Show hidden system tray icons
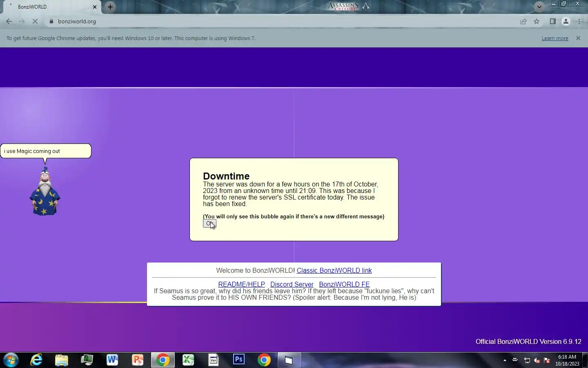 (505, 360)
